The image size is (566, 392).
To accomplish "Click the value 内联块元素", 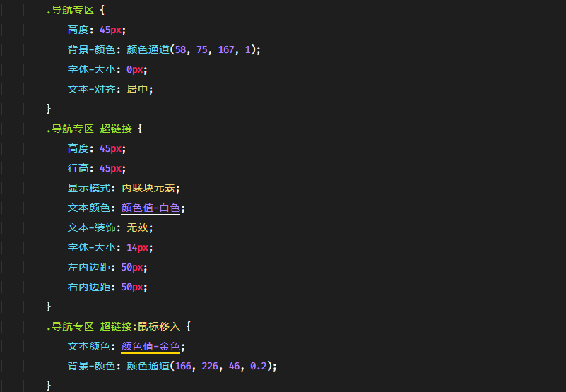I will (148, 188).
